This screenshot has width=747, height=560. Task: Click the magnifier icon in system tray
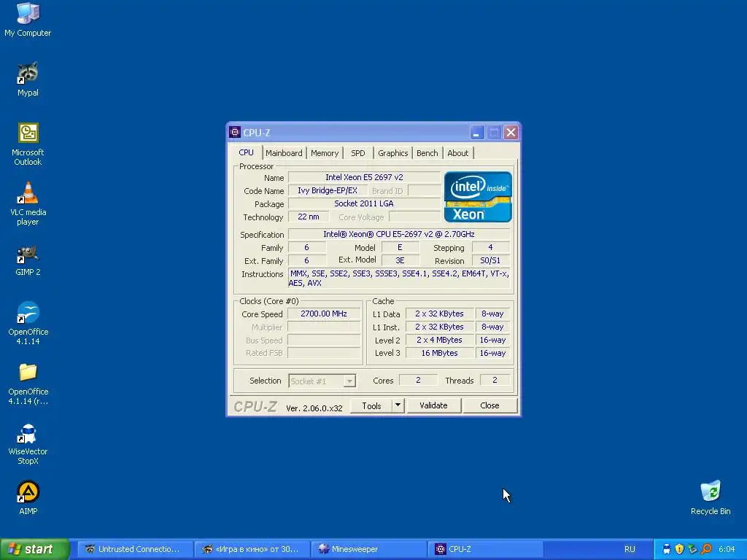[706, 549]
